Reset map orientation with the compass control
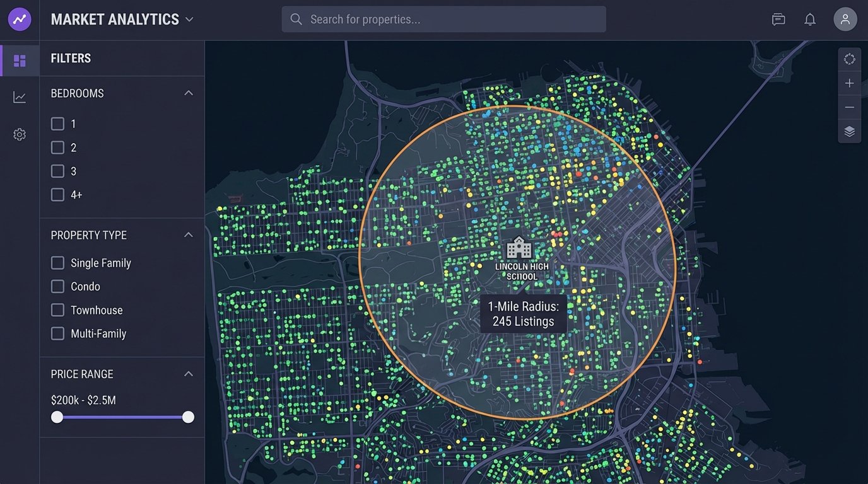This screenshot has height=484, width=868. [849, 59]
